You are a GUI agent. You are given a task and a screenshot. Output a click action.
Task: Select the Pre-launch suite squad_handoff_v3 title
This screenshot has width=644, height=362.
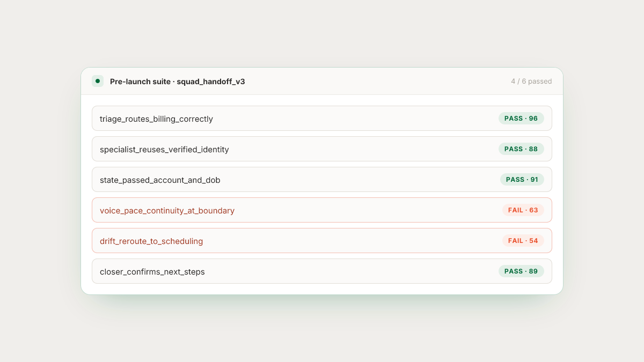point(178,82)
